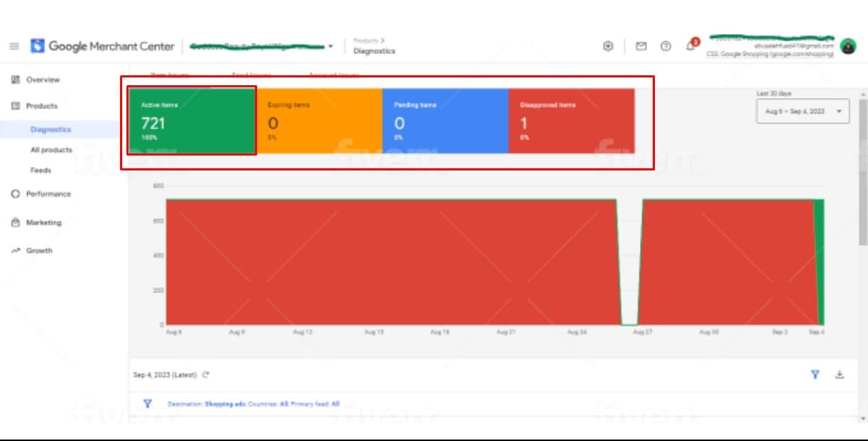This screenshot has width=868, height=441.
Task: Click the Shopping ads destination filter value
Action: click(225, 403)
